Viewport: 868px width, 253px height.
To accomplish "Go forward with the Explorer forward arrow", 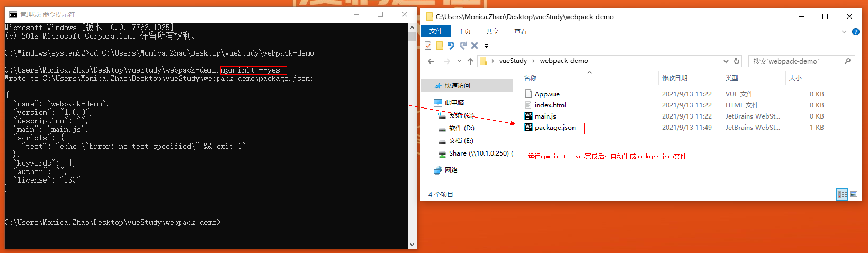I will (x=446, y=61).
